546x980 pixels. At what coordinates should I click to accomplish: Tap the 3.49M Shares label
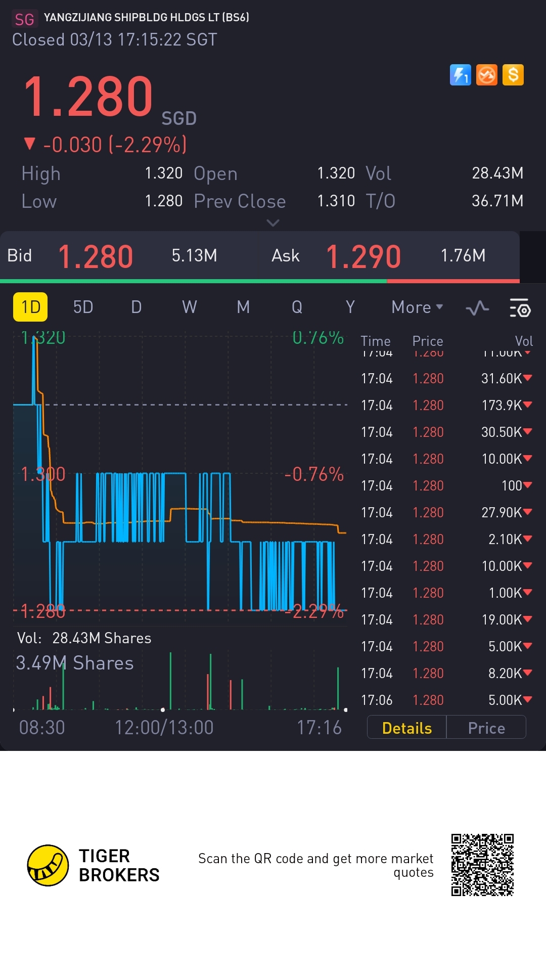[75, 663]
